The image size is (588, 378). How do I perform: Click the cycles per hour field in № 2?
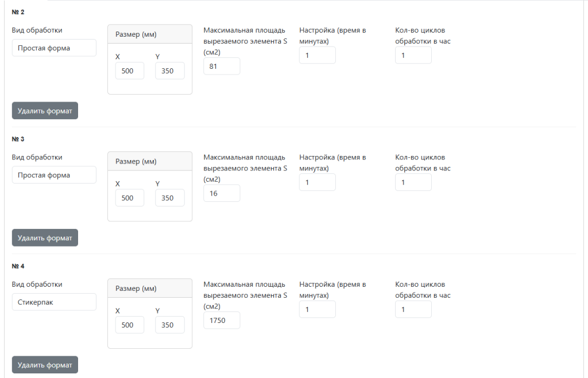pyautogui.click(x=413, y=56)
